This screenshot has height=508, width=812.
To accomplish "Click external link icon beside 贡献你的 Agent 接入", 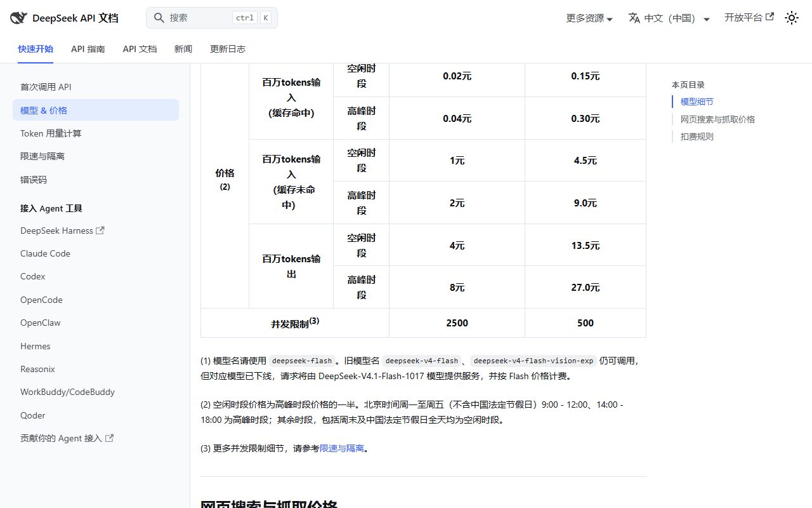I will pyautogui.click(x=109, y=438).
